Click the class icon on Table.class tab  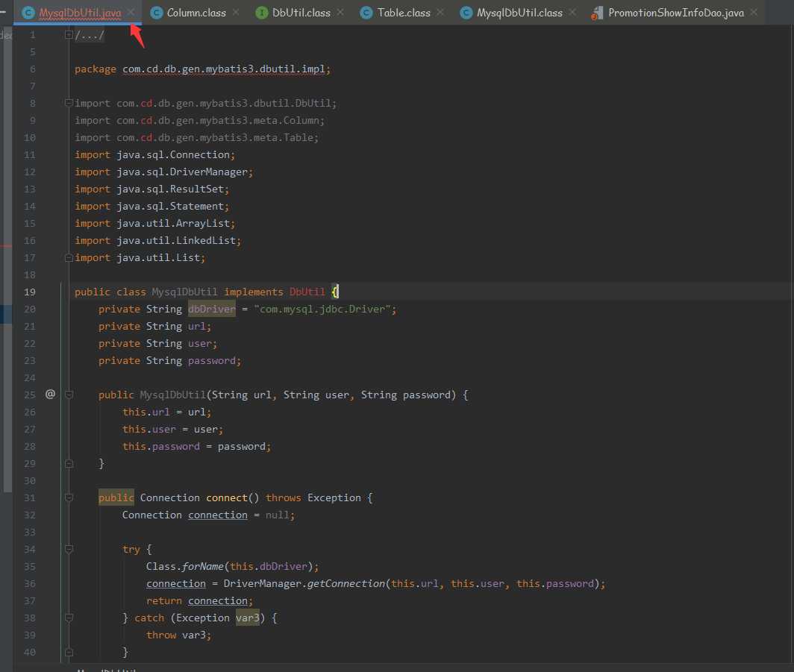click(x=366, y=13)
